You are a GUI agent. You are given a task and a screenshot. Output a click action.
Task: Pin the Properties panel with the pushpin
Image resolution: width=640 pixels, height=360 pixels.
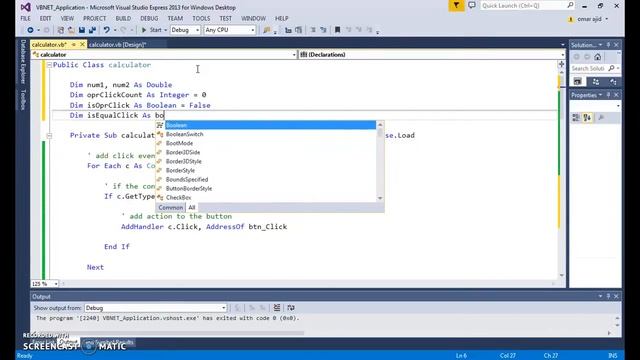click(608, 95)
